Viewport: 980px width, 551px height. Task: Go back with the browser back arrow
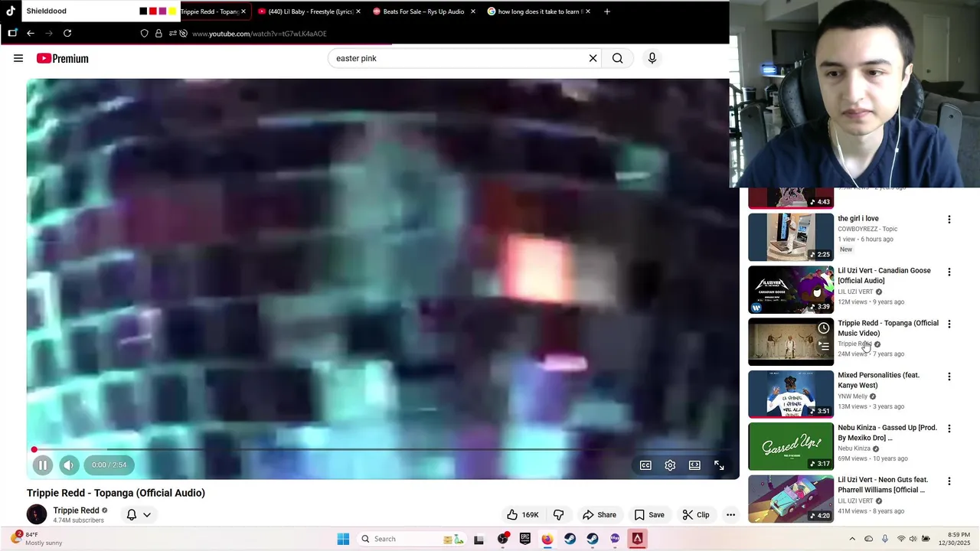(31, 33)
